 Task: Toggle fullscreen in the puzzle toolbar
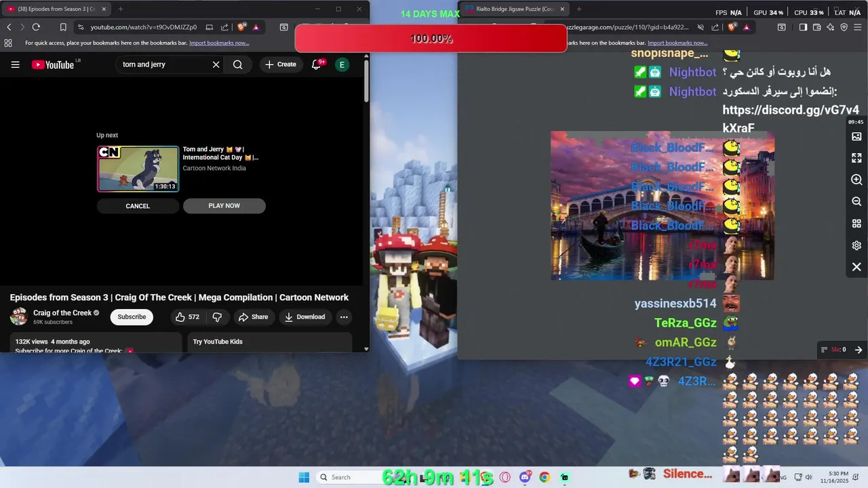[x=856, y=158]
